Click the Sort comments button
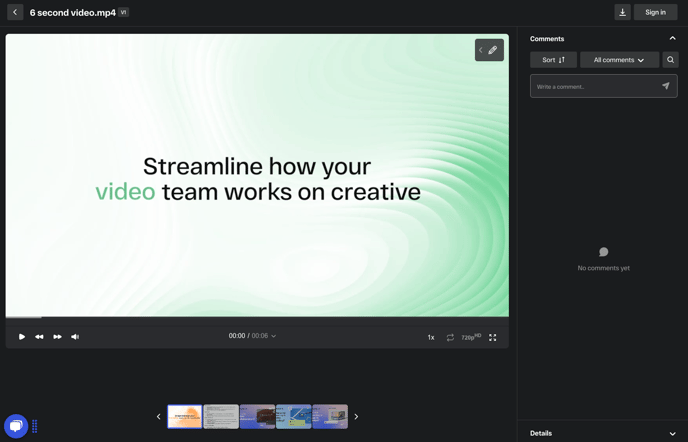This screenshot has width=688, height=442. pos(553,60)
